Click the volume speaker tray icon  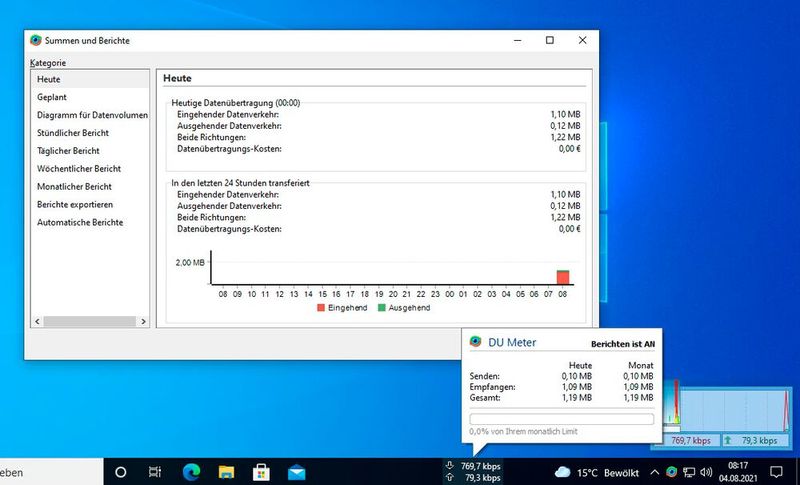coord(706,471)
